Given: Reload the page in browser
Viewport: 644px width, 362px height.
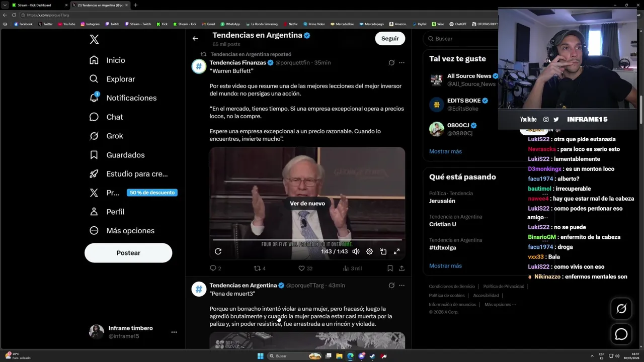Looking at the screenshot, I should [14, 15].
